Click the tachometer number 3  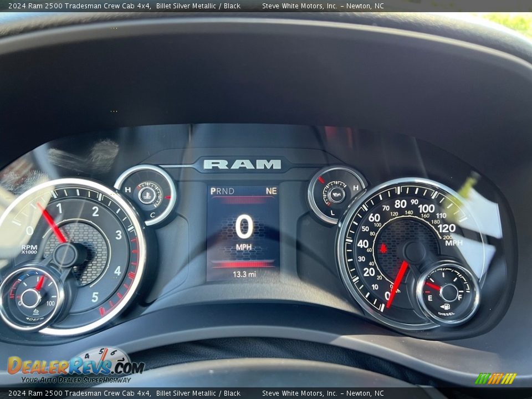click(x=119, y=234)
